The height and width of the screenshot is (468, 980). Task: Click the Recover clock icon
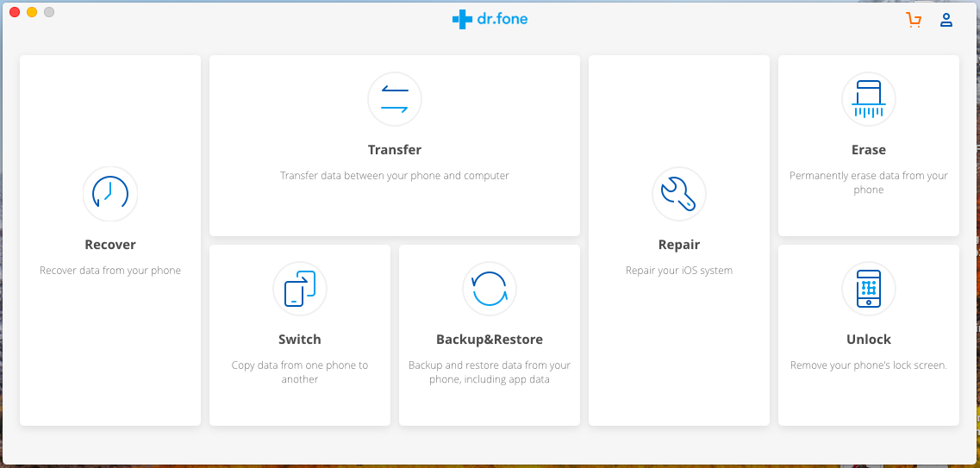[x=110, y=194]
